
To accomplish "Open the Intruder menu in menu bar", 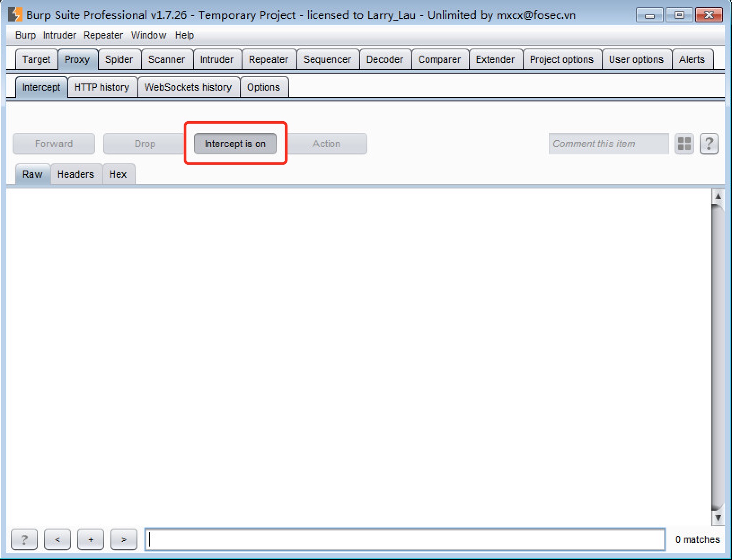I will pyautogui.click(x=60, y=35).
